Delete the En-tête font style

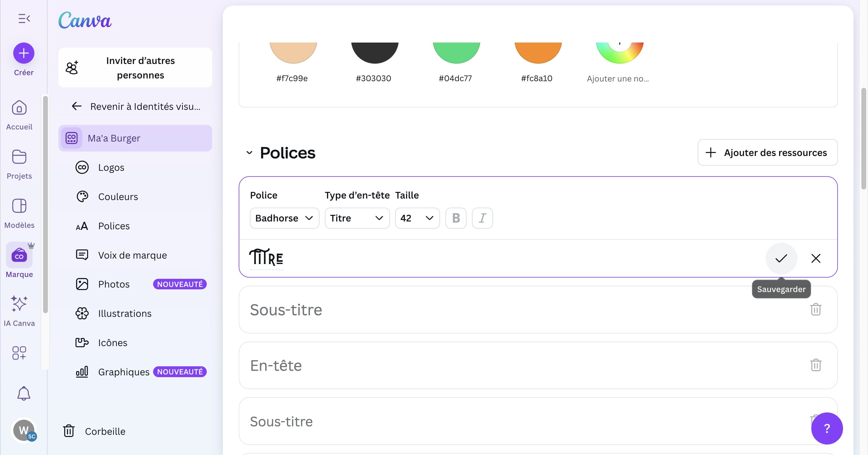[816, 365]
